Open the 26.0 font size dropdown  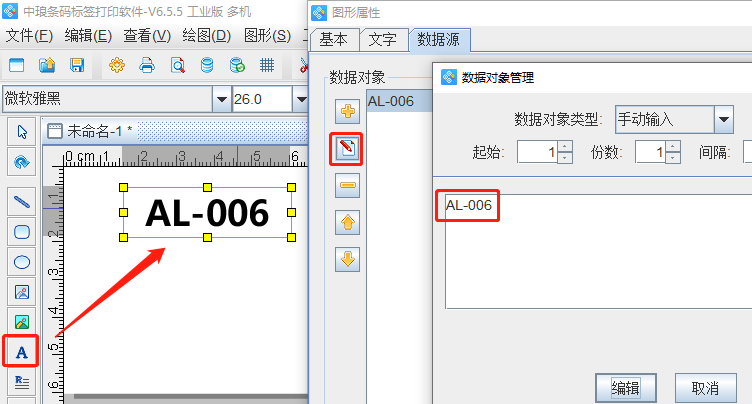click(x=299, y=99)
